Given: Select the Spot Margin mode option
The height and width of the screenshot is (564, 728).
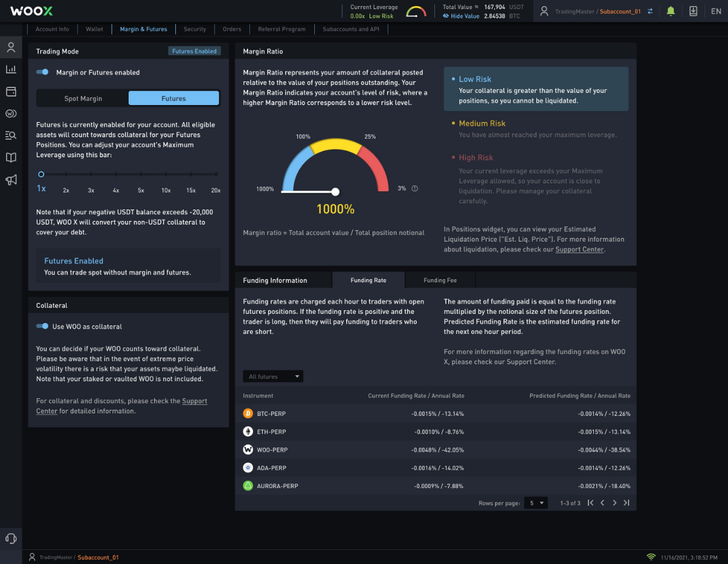Looking at the screenshot, I should coord(83,98).
